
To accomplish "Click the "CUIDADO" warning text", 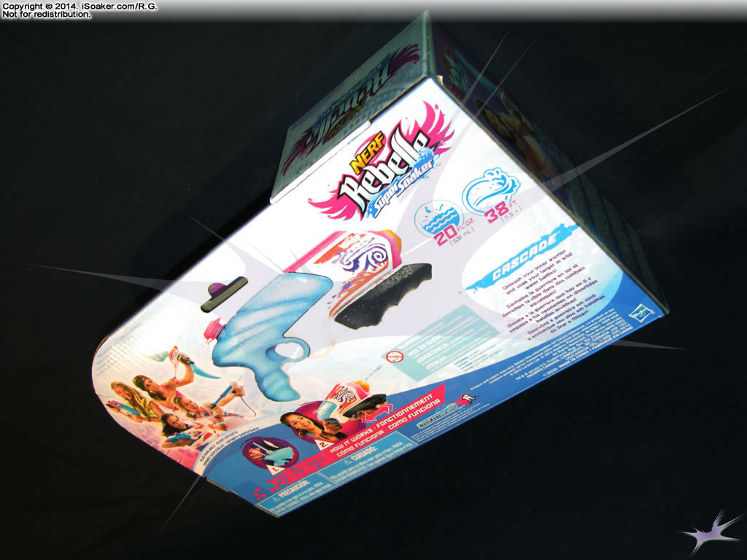I will 365,454.
